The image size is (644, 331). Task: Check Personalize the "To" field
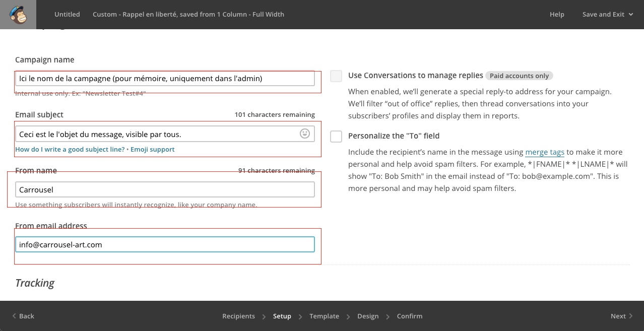(x=336, y=136)
